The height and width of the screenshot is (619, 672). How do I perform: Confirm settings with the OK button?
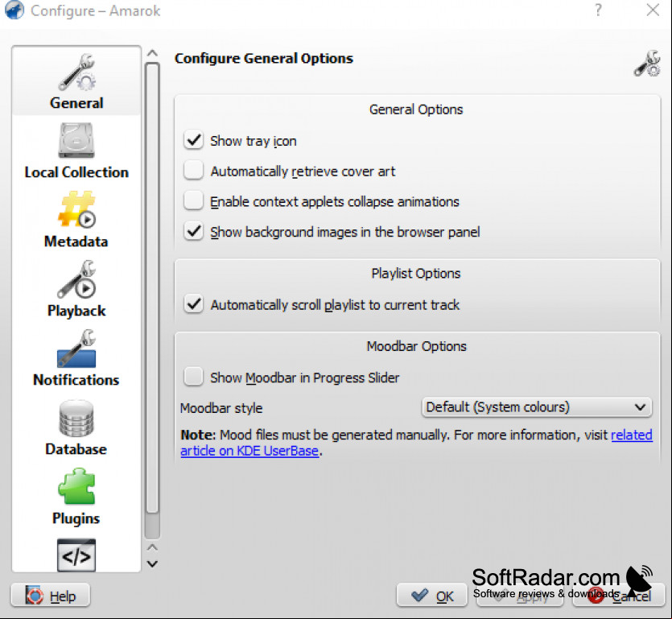[x=431, y=596]
